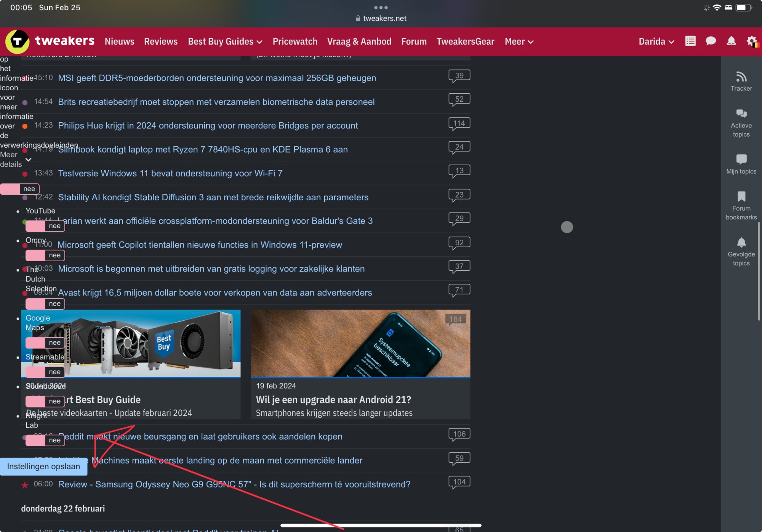Open private messages via the chat bubble icon
This screenshot has height=532, width=762.
(x=711, y=41)
